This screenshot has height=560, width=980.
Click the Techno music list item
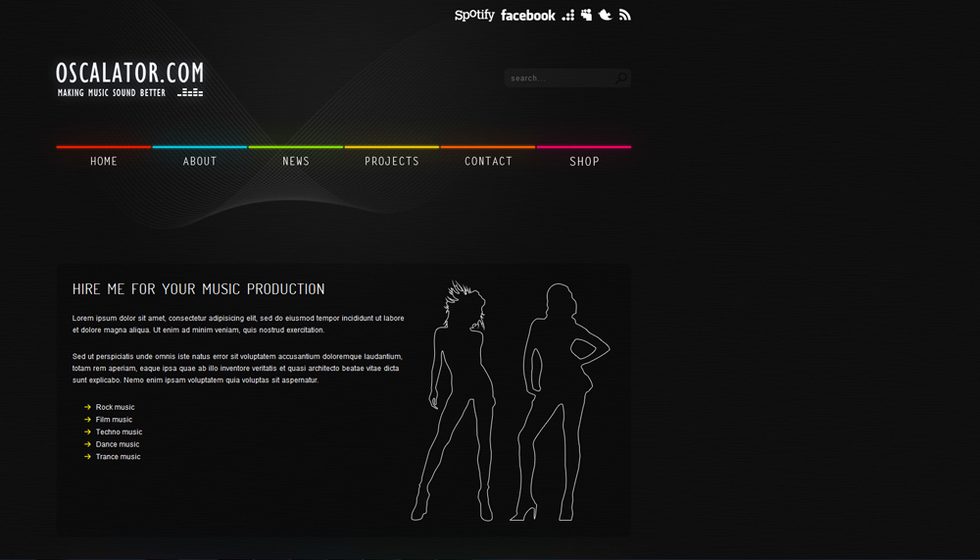[x=119, y=433]
